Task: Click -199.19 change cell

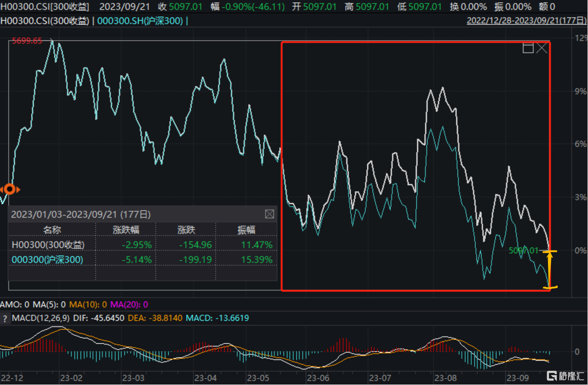Action: pyautogui.click(x=196, y=260)
